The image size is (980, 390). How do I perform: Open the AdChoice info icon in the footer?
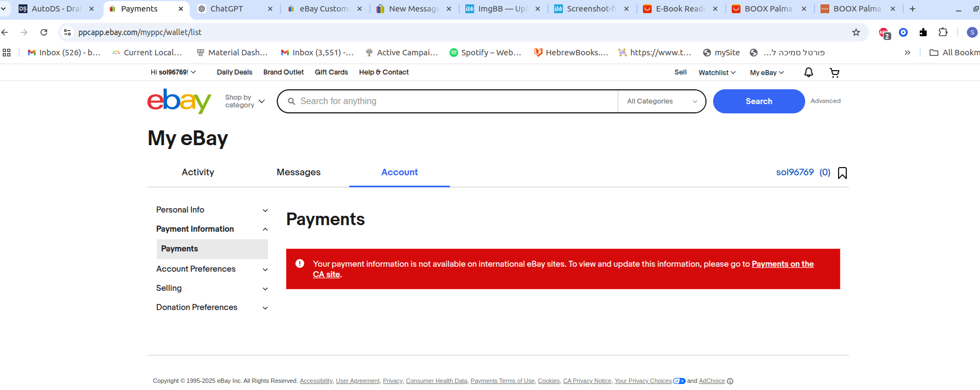tap(730, 381)
